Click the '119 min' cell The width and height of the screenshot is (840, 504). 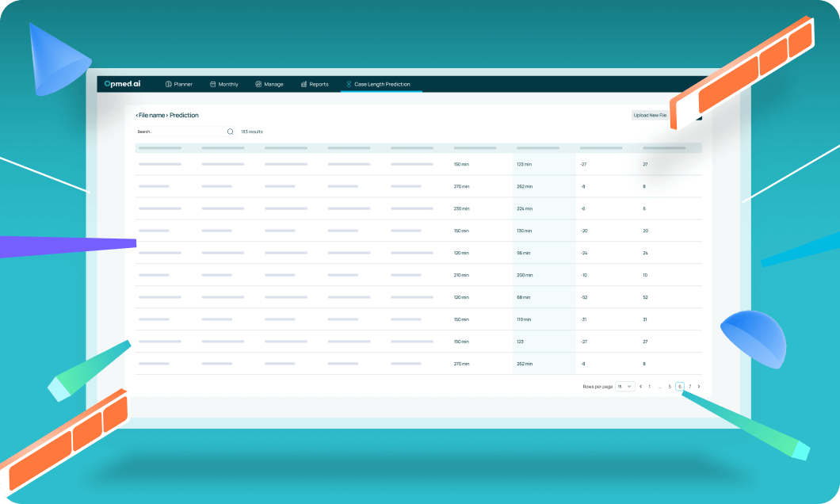pos(524,319)
